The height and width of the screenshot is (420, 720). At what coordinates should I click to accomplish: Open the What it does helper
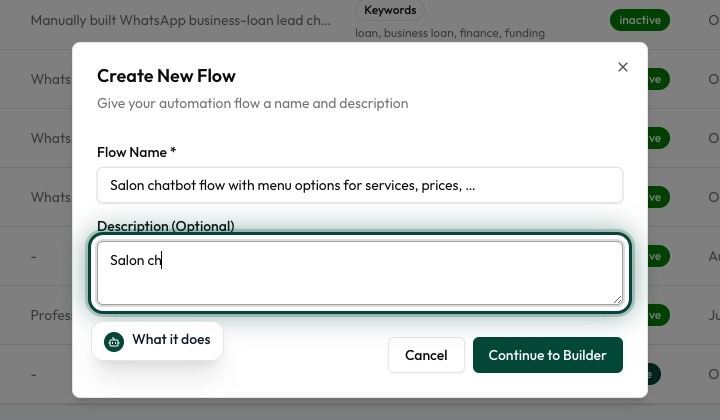pyautogui.click(x=158, y=341)
